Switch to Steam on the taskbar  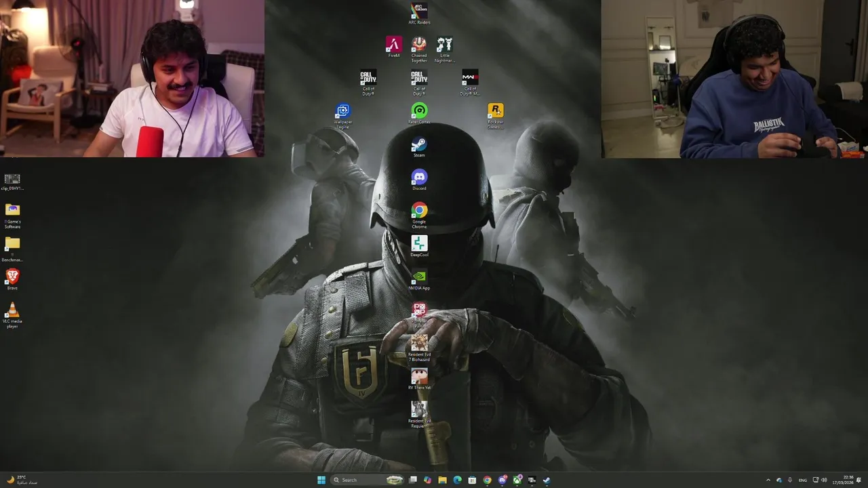click(547, 480)
